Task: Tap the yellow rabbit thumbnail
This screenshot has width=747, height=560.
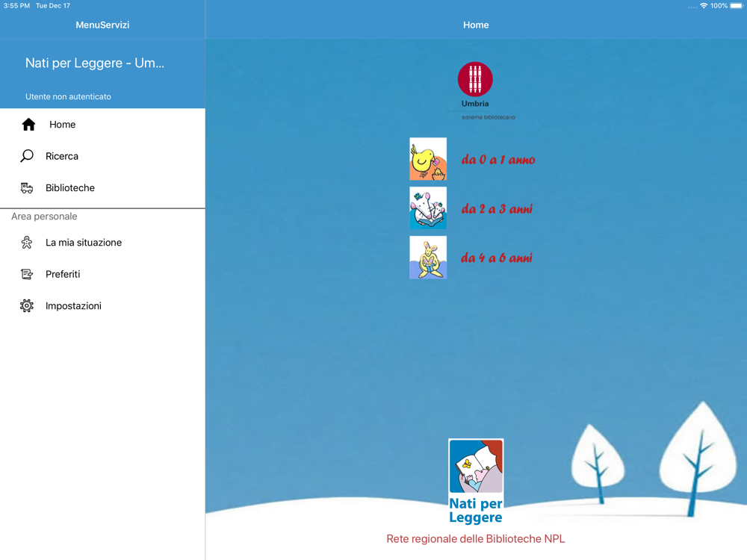Action: point(428,257)
